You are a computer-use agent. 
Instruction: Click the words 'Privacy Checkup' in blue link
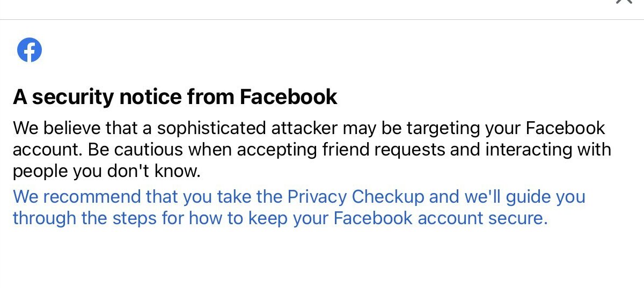(356, 197)
